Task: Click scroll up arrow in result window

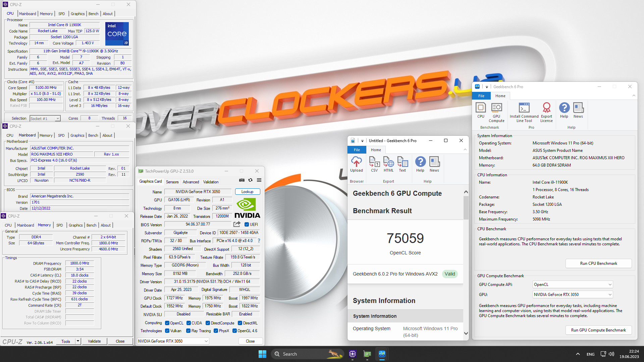Action: tap(466, 192)
